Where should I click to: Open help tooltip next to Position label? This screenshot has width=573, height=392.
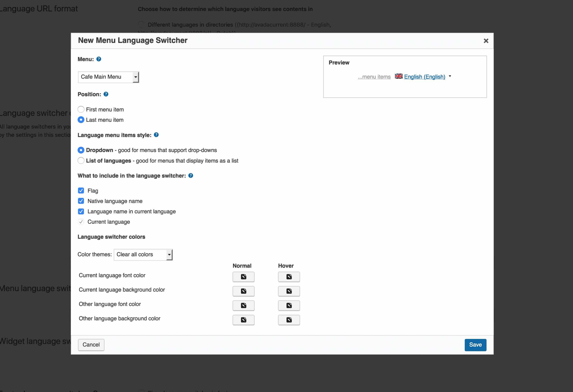106,94
